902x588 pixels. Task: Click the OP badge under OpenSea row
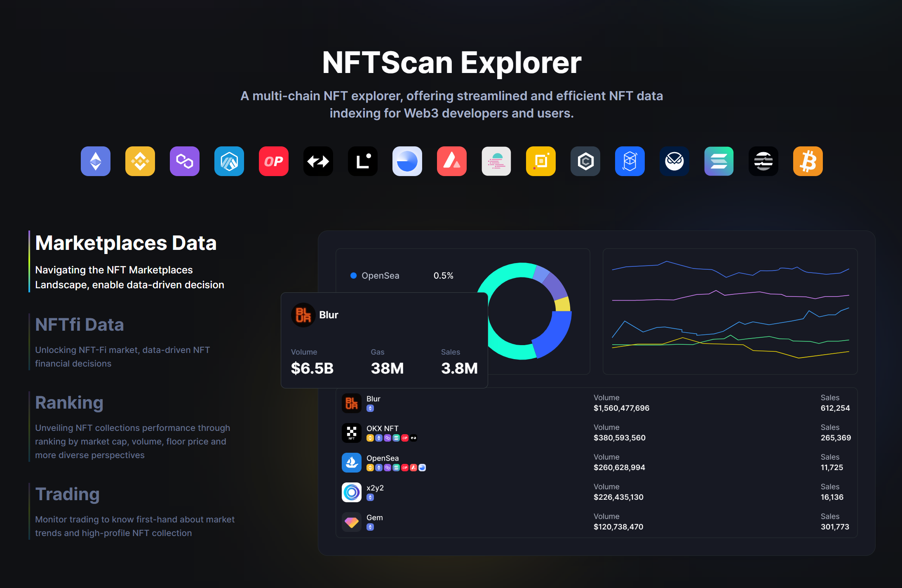tap(405, 468)
